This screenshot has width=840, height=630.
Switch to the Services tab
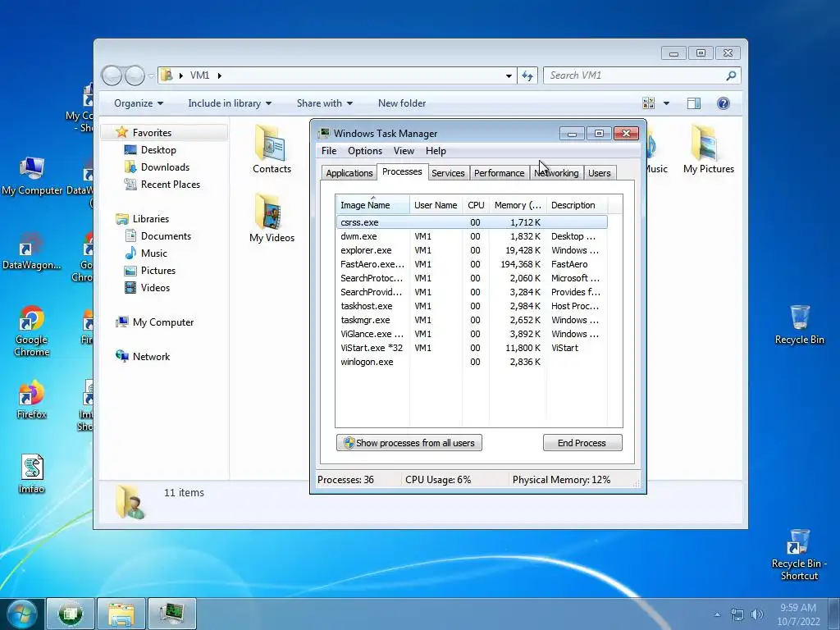click(x=448, y=173)
